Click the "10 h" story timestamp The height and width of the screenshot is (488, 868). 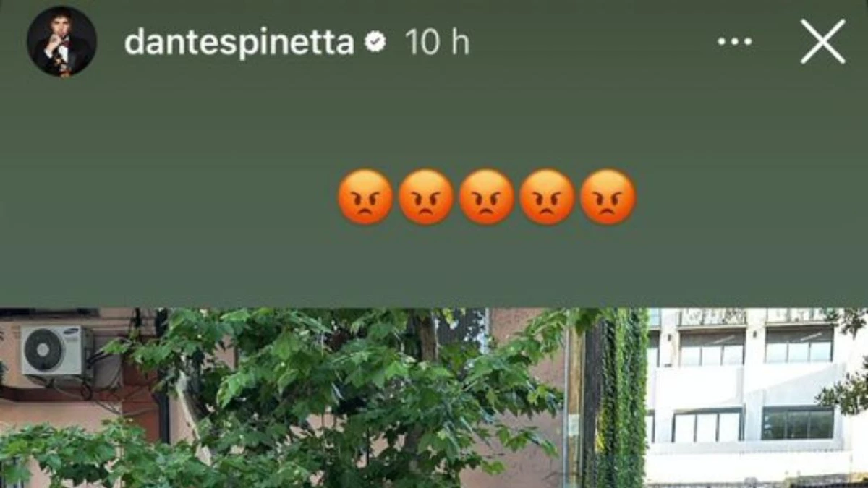(437, 43)
